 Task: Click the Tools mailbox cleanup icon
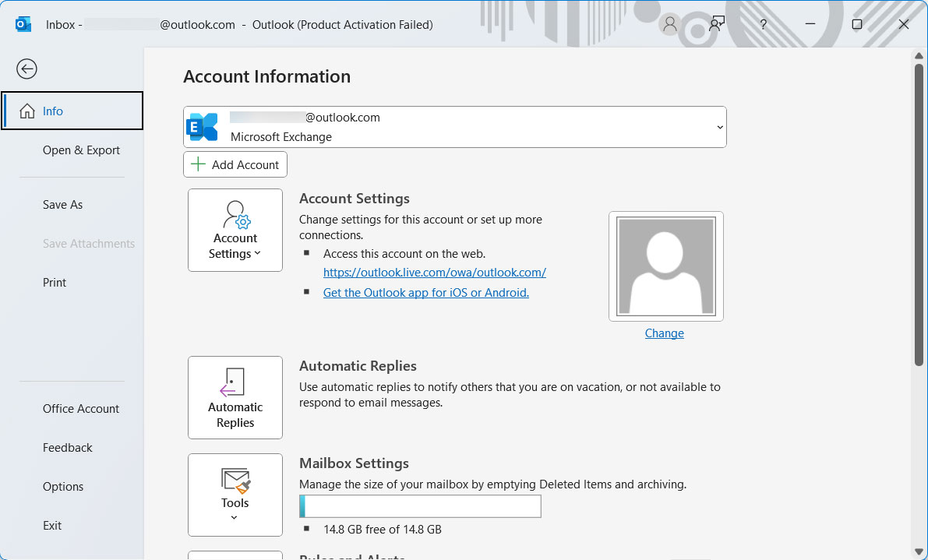(x=235, y=480)
